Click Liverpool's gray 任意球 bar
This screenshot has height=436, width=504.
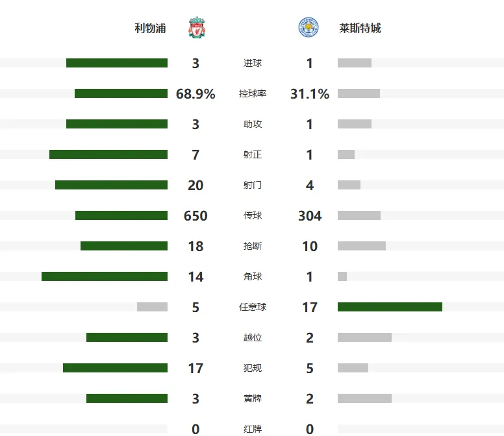153,307
